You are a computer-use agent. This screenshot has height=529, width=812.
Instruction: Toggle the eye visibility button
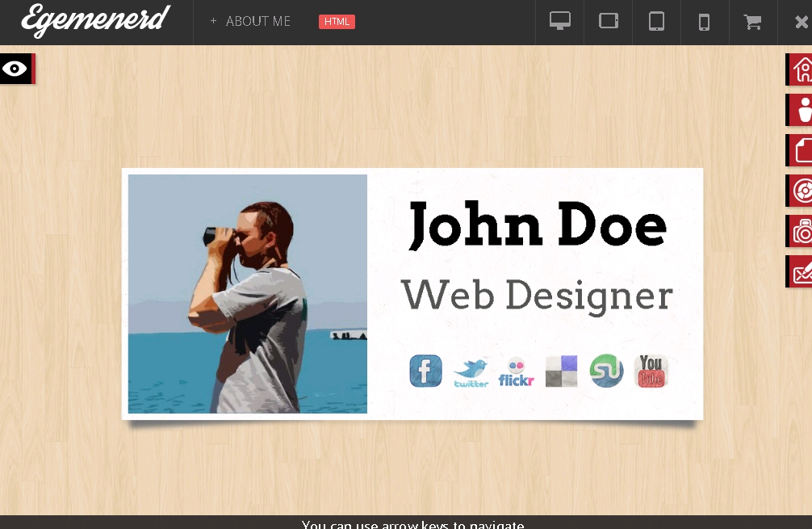(15, 69)
